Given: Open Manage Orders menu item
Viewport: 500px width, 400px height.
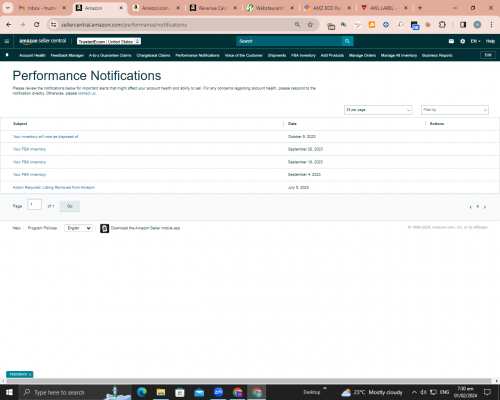Looking at the screenshot, I should click(x=362, y=55).
